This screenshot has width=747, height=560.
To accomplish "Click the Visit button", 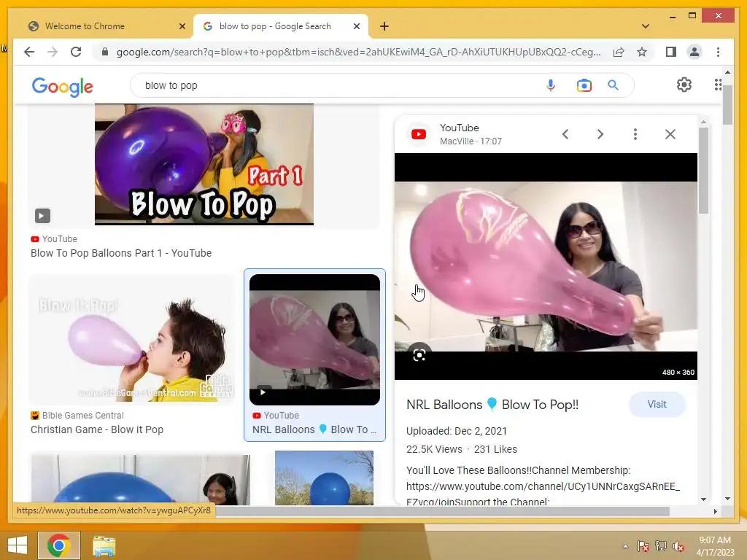I will pyautogui.click(x=657, y=404).
